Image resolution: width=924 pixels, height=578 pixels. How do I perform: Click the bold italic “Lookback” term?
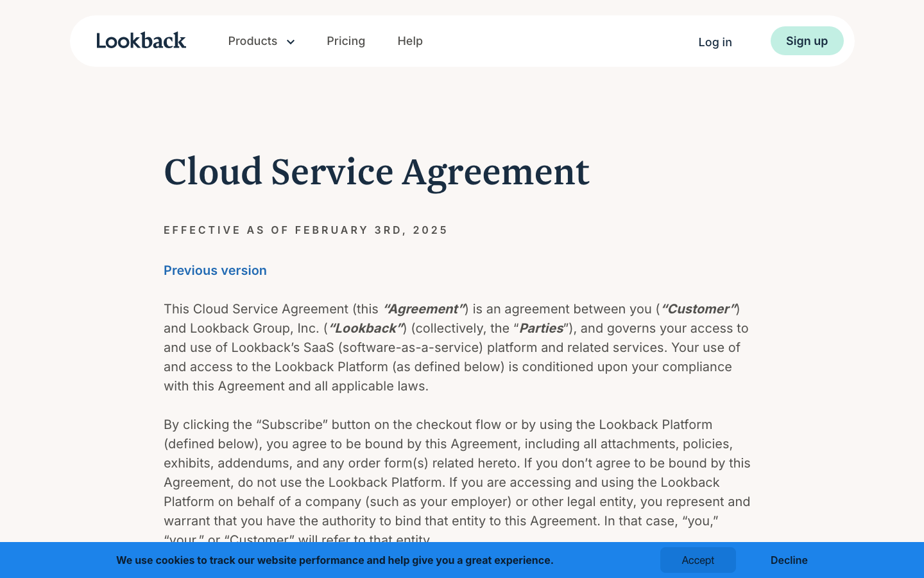pos(366,328)
